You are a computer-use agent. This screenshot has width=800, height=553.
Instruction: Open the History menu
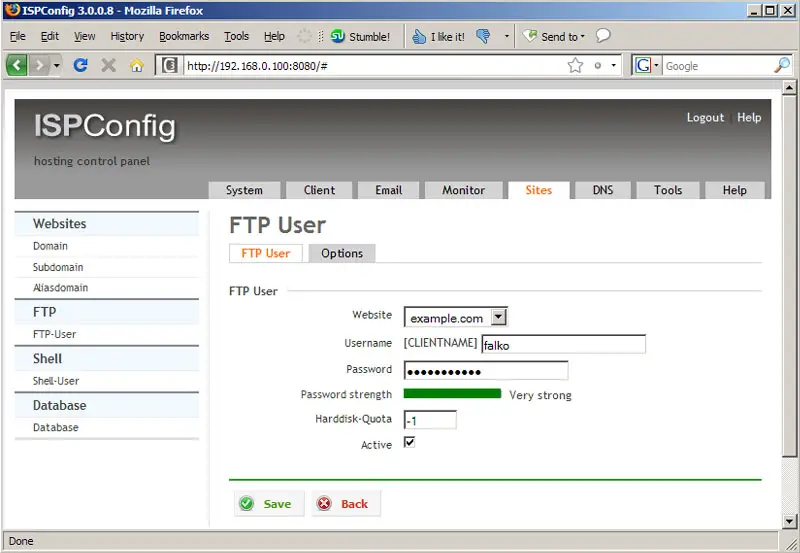pos(127,36)
